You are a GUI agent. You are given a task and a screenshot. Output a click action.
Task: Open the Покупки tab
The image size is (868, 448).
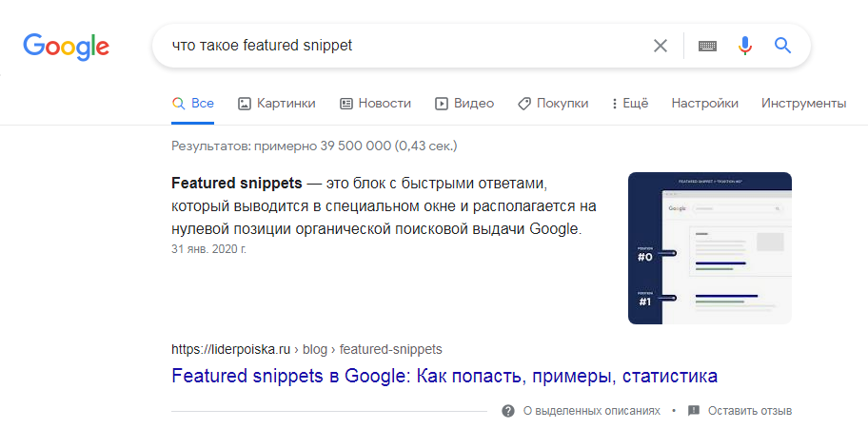[x=553, y=104]
